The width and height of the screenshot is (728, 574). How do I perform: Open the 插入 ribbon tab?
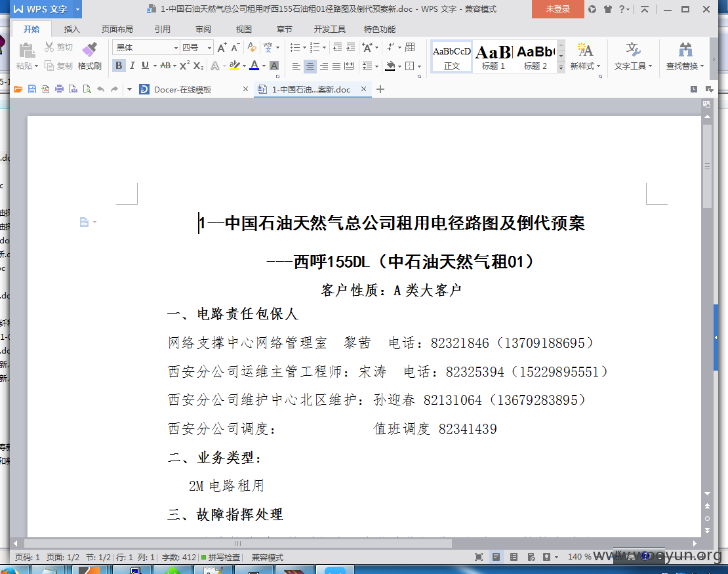(x=71, y=30)
